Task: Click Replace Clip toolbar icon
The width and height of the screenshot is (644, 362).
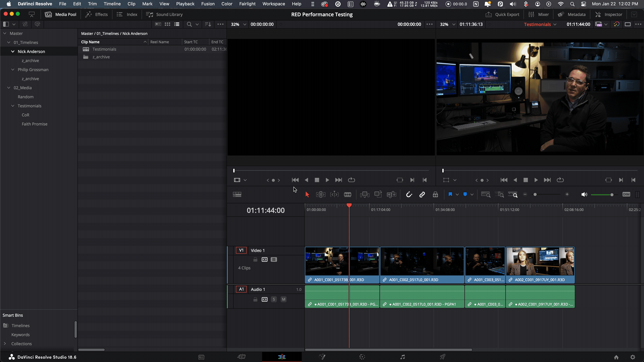Action: 391,194
